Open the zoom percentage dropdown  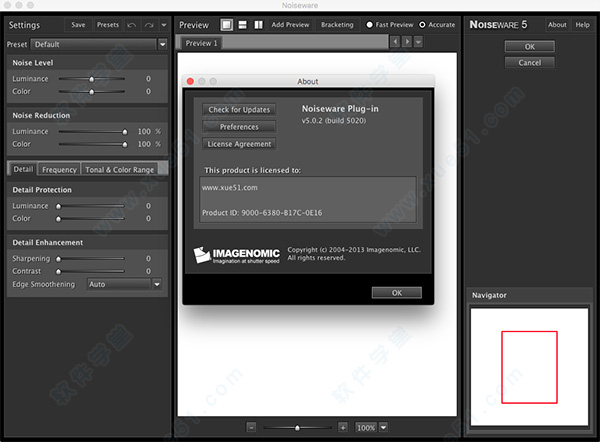pos(383,427)
